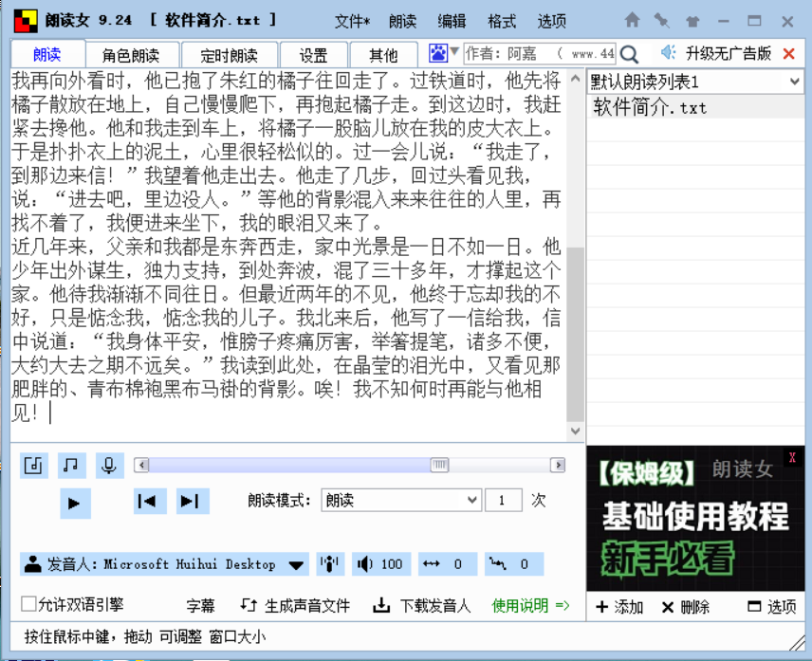The image size is (812, 661).
Task: Open the 文件 menu
Action: [352, 21]
